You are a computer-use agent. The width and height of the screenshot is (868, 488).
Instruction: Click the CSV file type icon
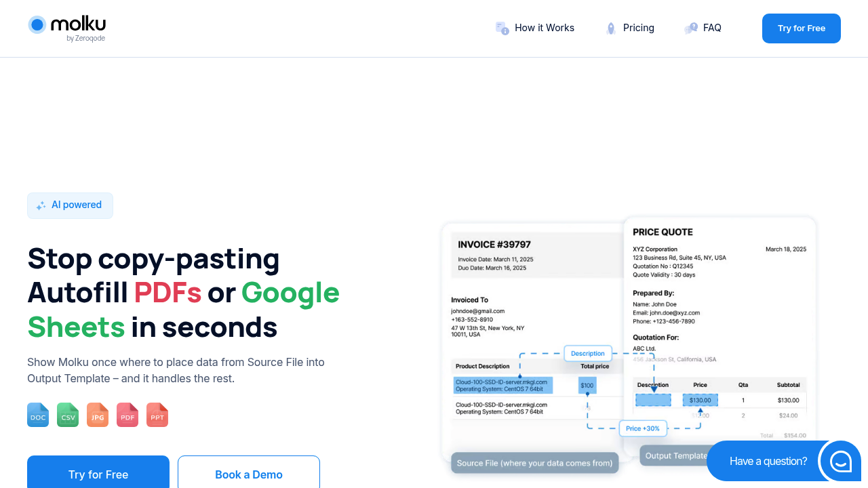68,415
